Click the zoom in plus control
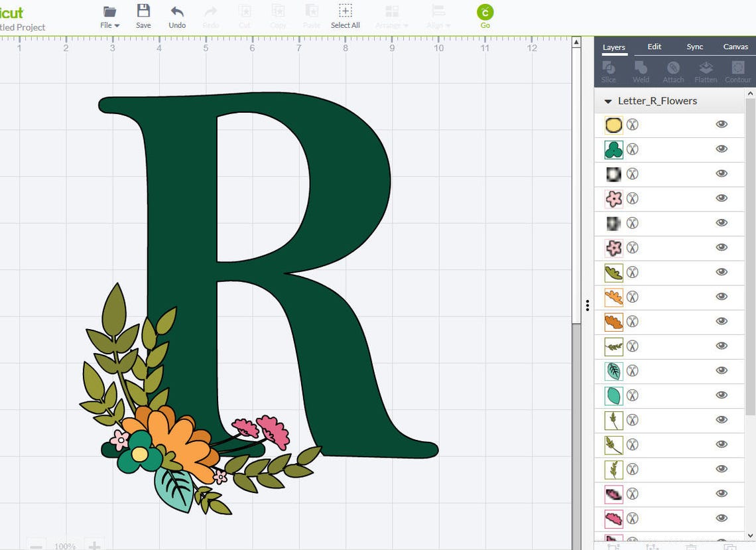The height and width of the screenshot is (550, 756). coord(94,544)
